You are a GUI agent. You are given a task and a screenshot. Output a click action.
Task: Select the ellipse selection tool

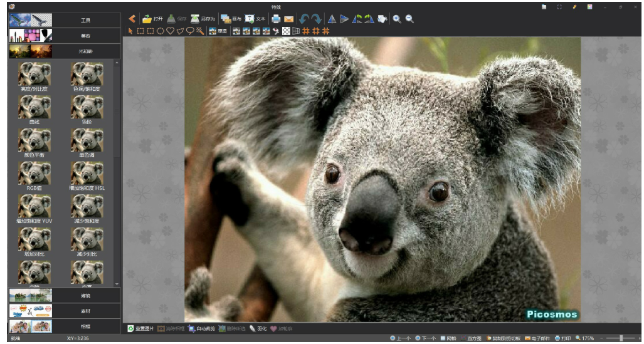tap(161, 30)
